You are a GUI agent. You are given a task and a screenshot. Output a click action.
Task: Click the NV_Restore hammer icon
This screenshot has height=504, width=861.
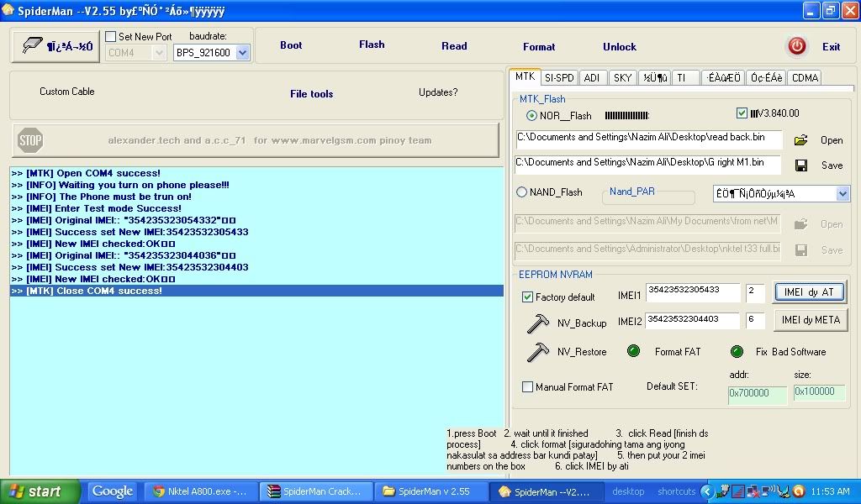(537, 351)
